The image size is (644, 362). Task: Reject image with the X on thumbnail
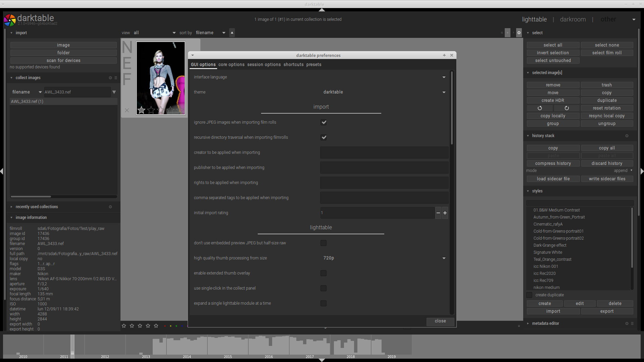pyautogui.click(x=127, y=110)
